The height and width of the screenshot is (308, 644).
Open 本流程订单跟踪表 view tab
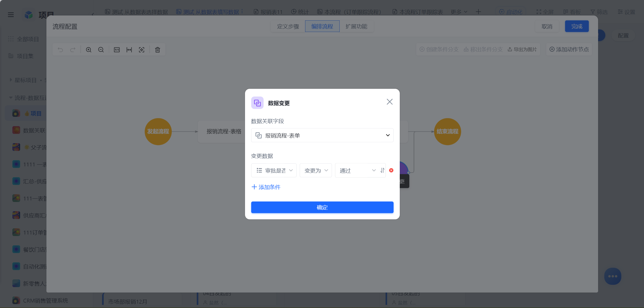tap(417, 12)
